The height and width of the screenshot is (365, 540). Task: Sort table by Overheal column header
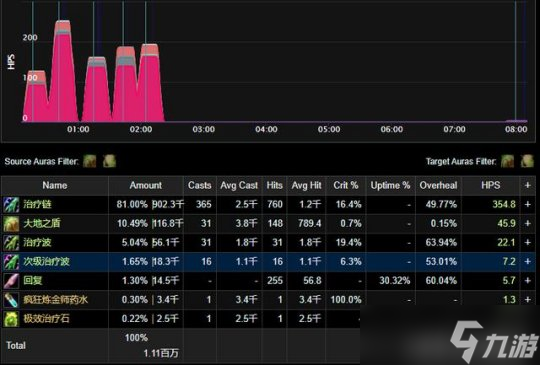coord(438,186)
